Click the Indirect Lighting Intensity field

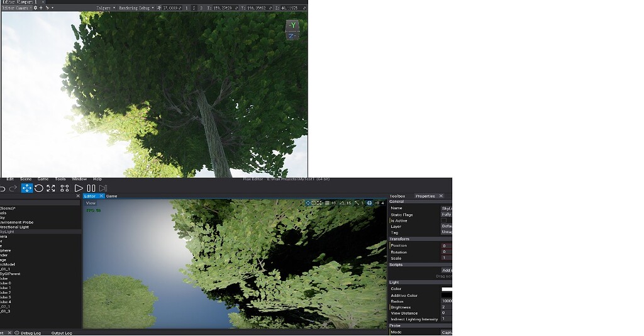coord(447,319)
